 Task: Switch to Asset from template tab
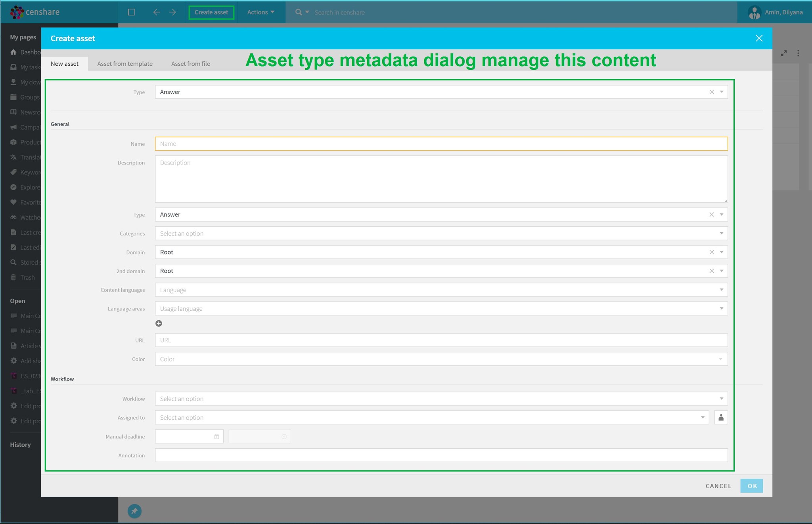click(x=125, y=64)
